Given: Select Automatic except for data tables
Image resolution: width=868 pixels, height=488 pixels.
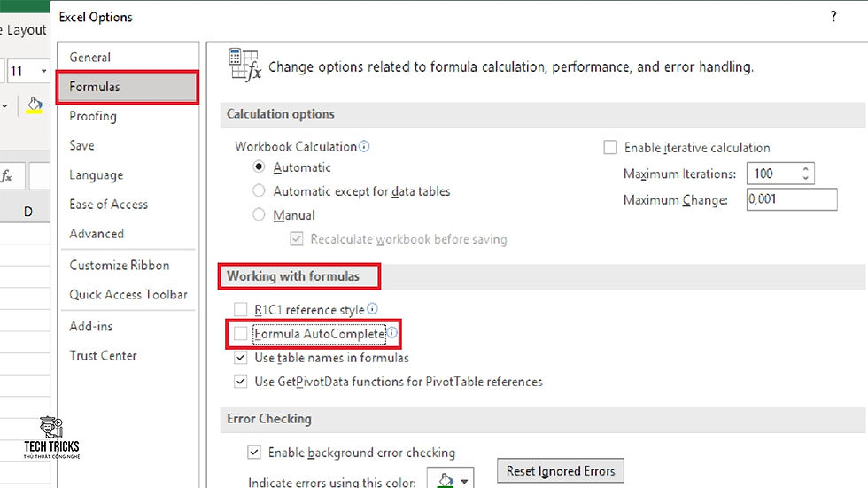Looking at the screenshot, I should tap(259, 190).
